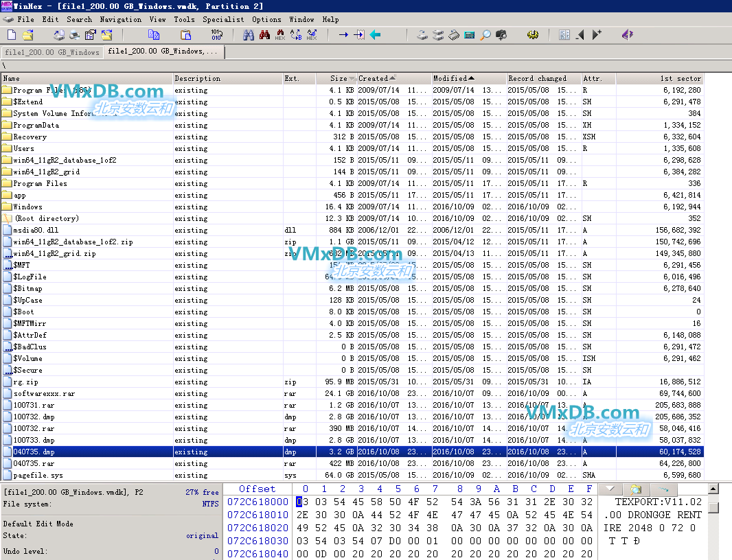The image size is (732, 560).
Task: Click the NTFS file system value
Action: coord(210,504)
